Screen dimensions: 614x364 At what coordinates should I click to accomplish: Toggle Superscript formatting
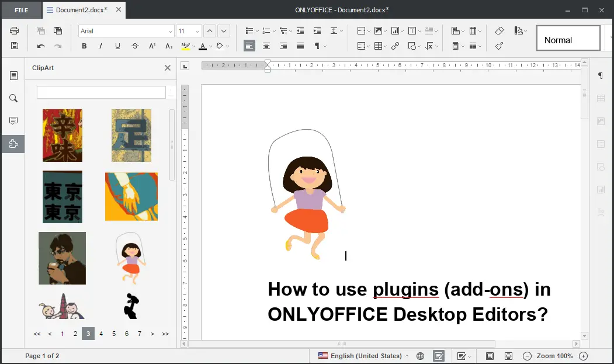pos(152,46)
